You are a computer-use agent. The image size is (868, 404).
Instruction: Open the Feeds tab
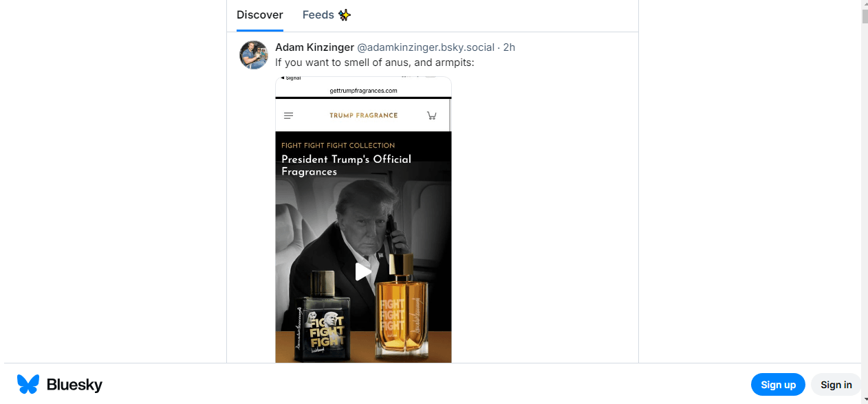[318, 15]
